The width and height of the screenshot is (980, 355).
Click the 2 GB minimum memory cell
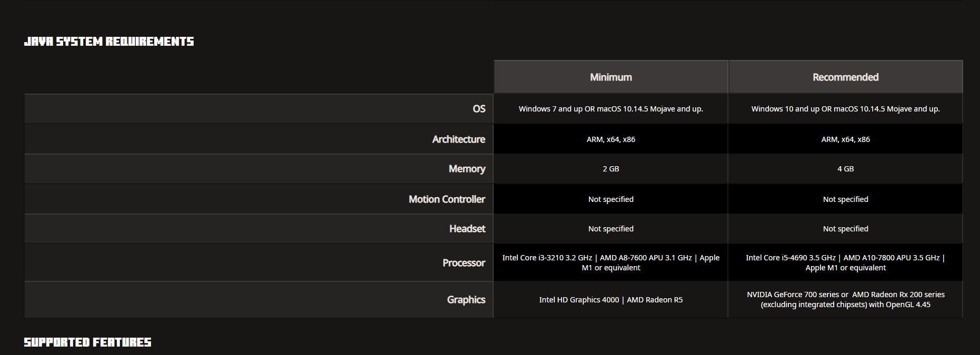(611, 169)
